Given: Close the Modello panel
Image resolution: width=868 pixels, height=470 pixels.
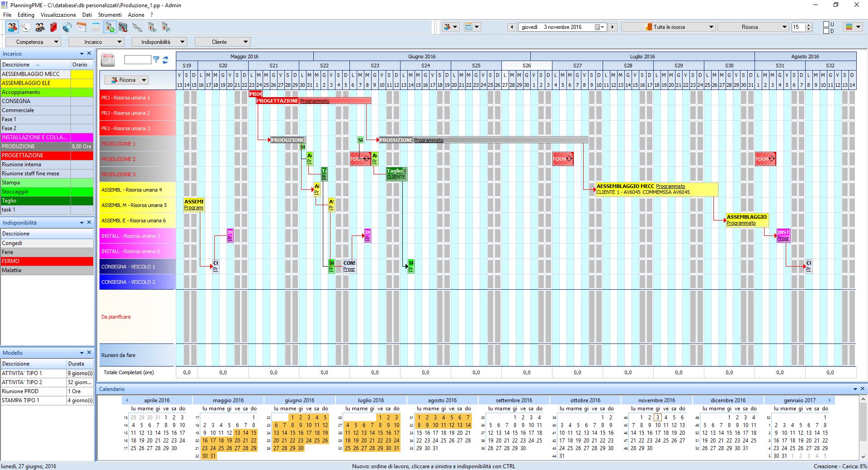Looking at the screenshot, I should pyautogui.click(x=89, y=352).
